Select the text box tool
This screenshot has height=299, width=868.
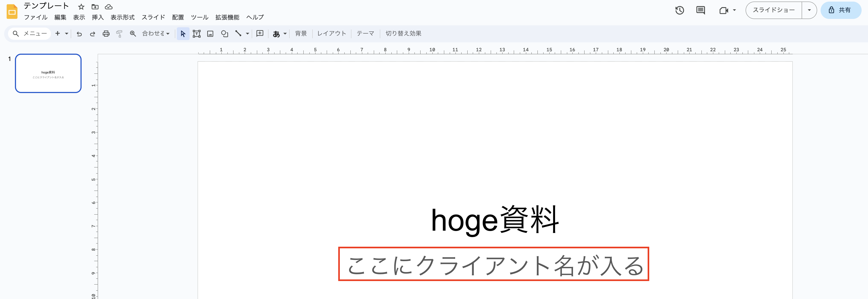point(197,33)
